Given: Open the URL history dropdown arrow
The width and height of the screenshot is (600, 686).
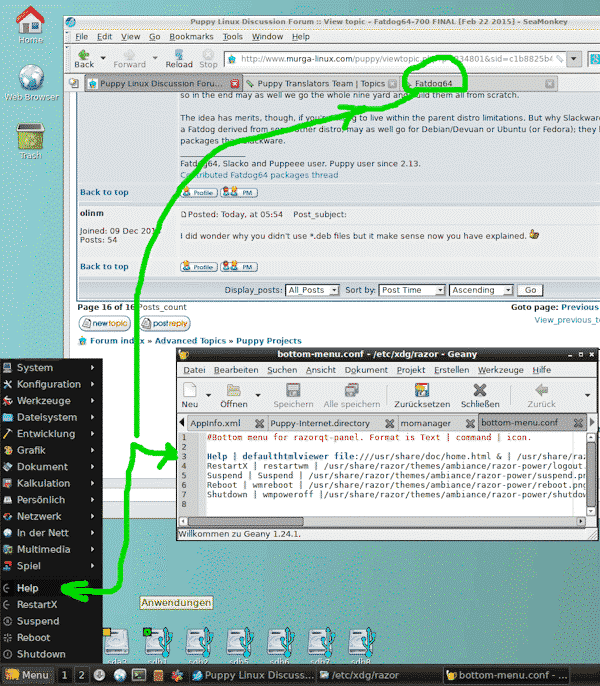Looking at the screenshot, I should [574, 59].
